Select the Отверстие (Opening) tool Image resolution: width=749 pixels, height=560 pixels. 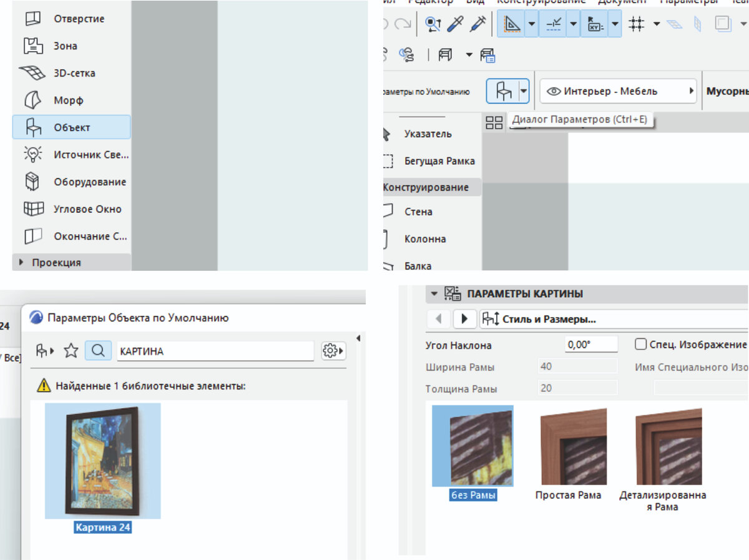coord(71,19)
